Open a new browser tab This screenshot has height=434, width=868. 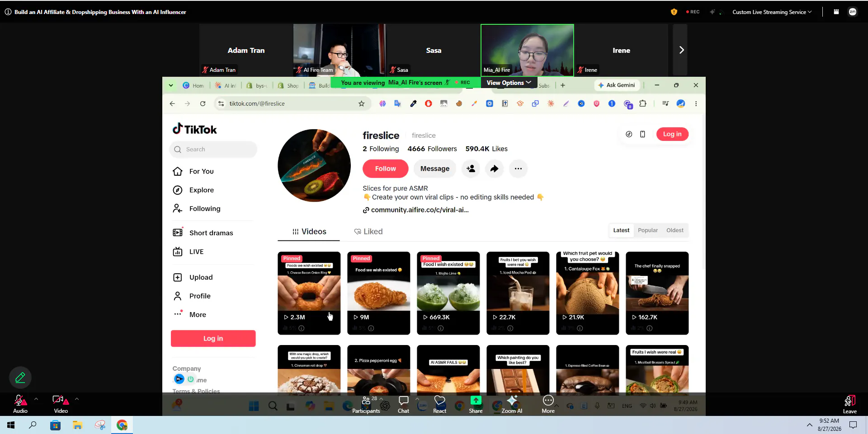pos(562,85)
